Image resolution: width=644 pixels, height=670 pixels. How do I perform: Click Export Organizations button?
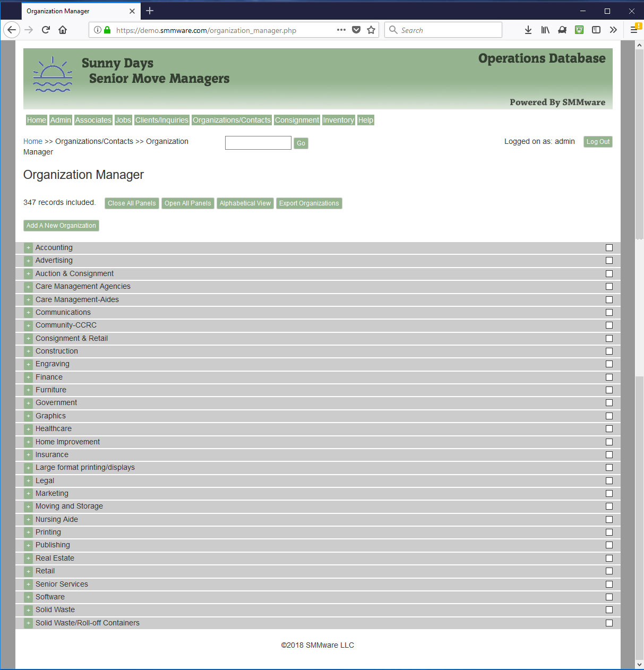point(309,203)
